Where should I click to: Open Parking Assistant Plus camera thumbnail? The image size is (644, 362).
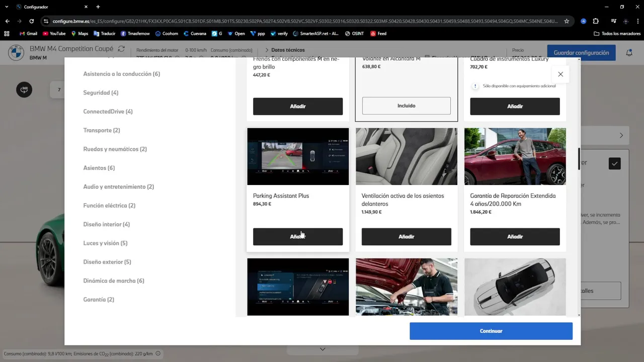[x=298, y=156]
